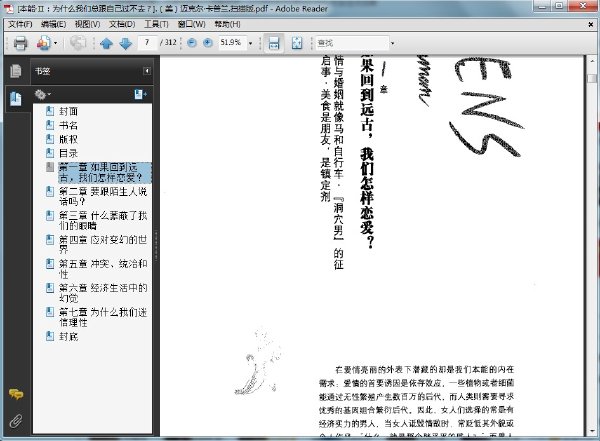Expand the share icon's dropdown arrow
Image resolution: width=600 pixels, height=441 pixels.
(55, 43)
